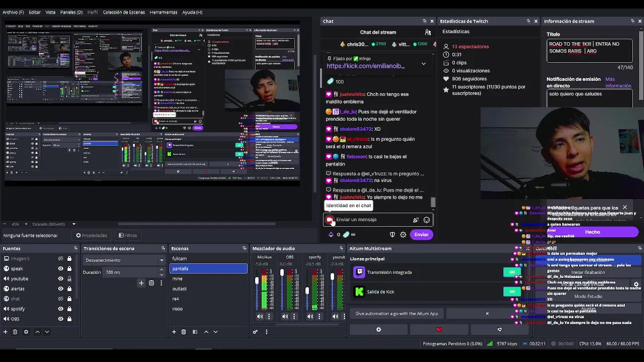Viewport: 644px width, 362px height.
Task: Open transition properties three-dot menu
Action: (161, 283)
